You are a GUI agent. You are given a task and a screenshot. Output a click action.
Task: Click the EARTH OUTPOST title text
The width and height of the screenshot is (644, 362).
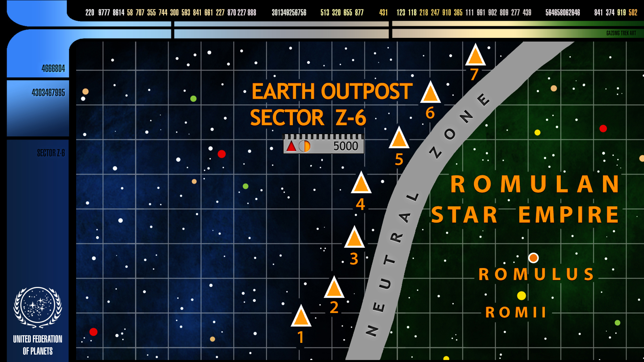click(x=332, y=92)
